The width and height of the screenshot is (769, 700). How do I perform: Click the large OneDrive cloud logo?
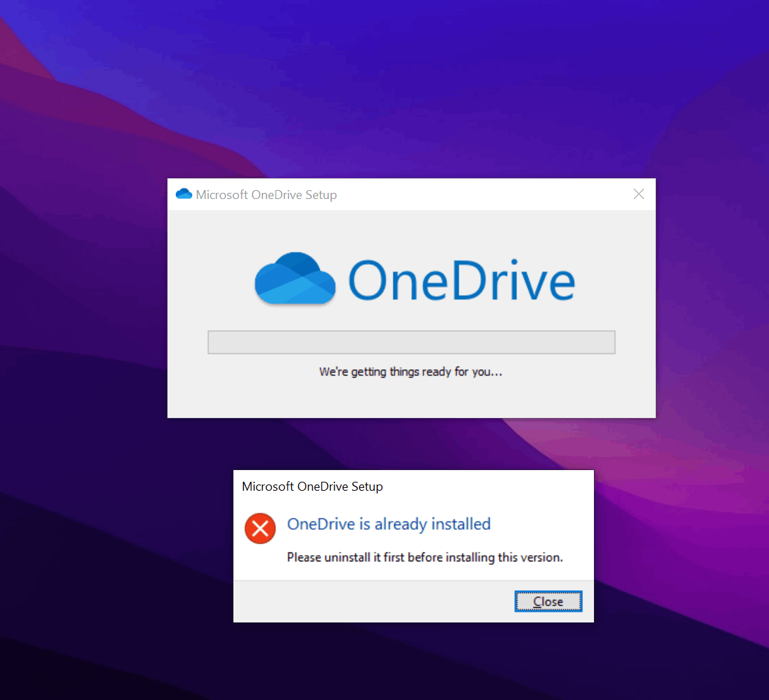pos(295,279)
